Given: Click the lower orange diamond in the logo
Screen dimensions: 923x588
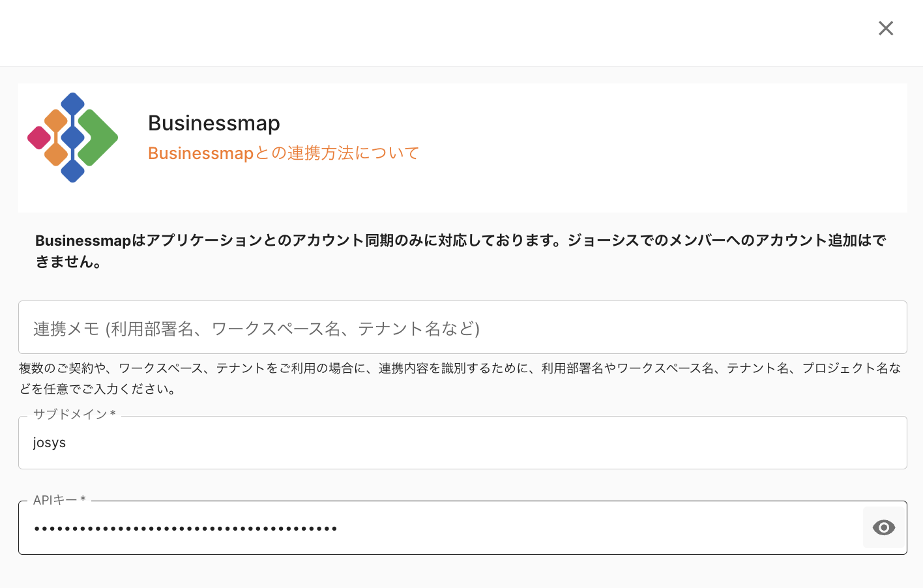Looking at the screenshot, I should pos(56,154).
